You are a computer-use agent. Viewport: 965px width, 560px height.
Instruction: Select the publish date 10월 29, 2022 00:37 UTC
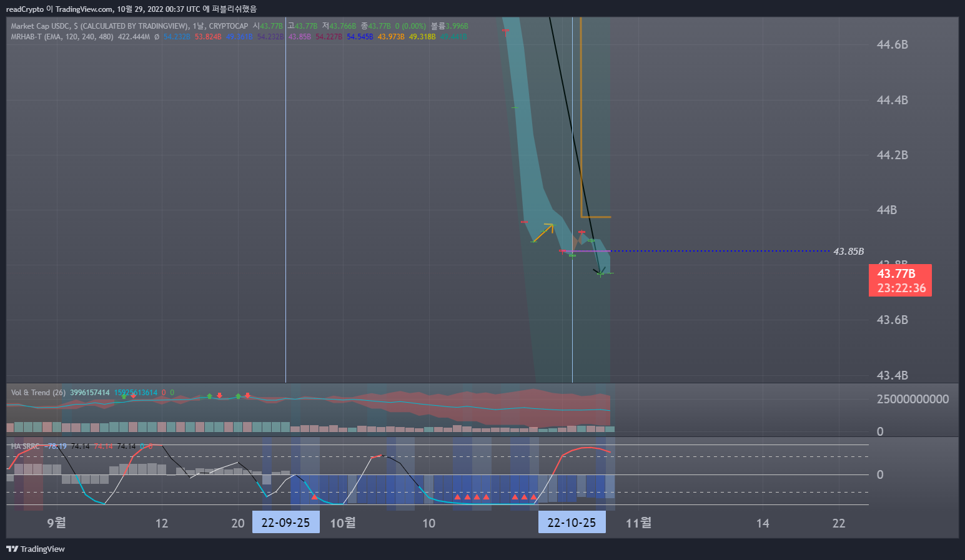[x=159, y=9]
